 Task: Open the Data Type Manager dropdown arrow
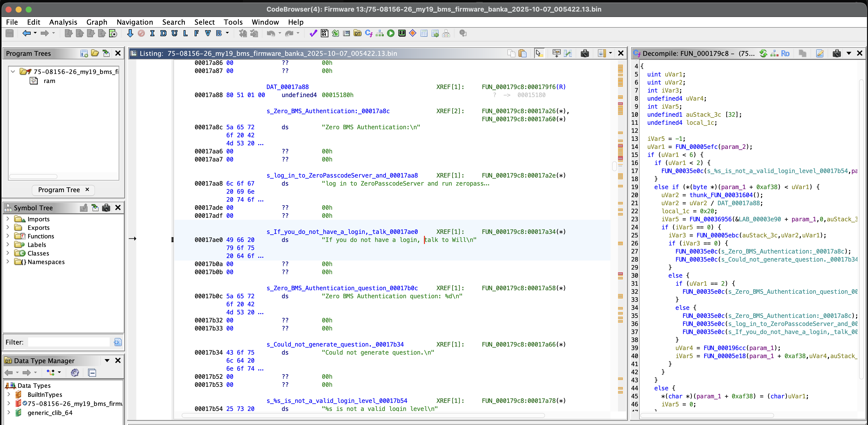tap(107, 360)
